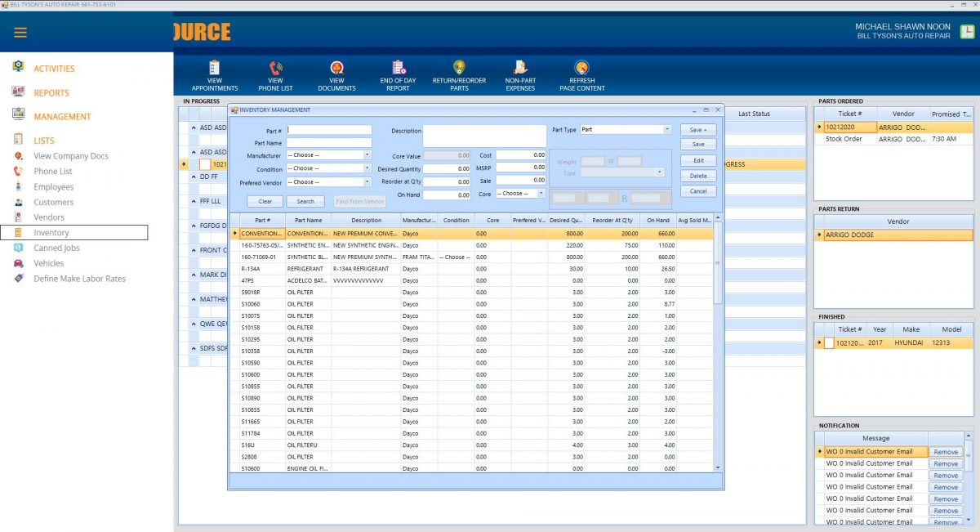Select the View Phone List toolbar icon
Image resolution: width=980 pixels, height=532 pixels.
click(x=274, y=74)
